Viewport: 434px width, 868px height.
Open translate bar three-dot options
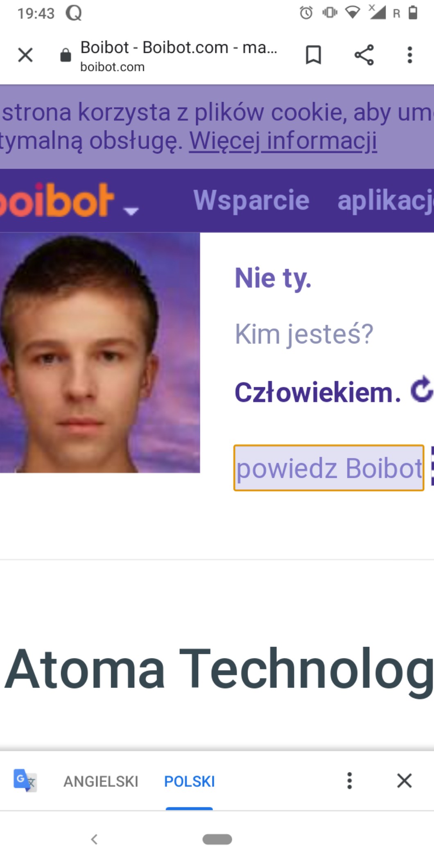pos(349,781)
